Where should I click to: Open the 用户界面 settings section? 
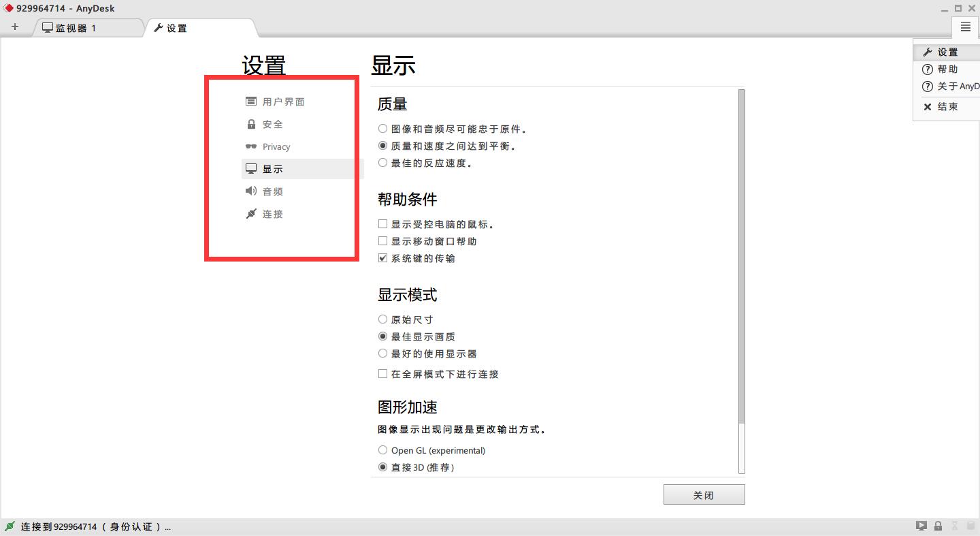coord(283,102)
